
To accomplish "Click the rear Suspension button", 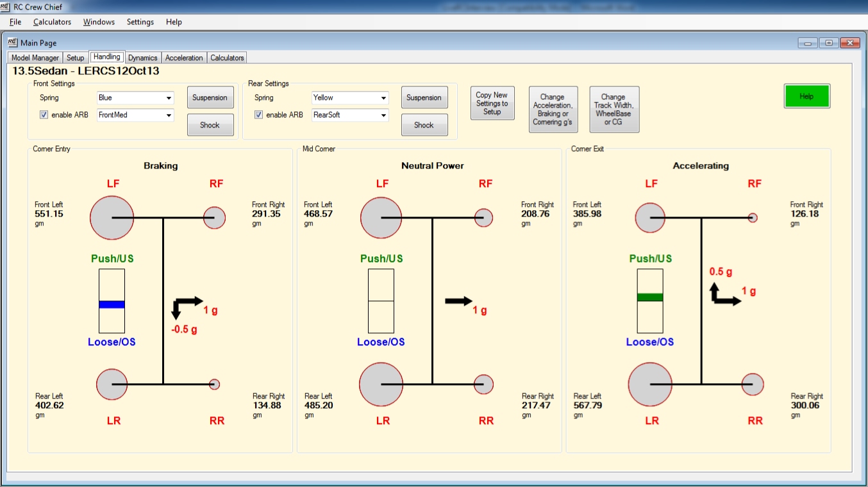I will pos(424,97).
